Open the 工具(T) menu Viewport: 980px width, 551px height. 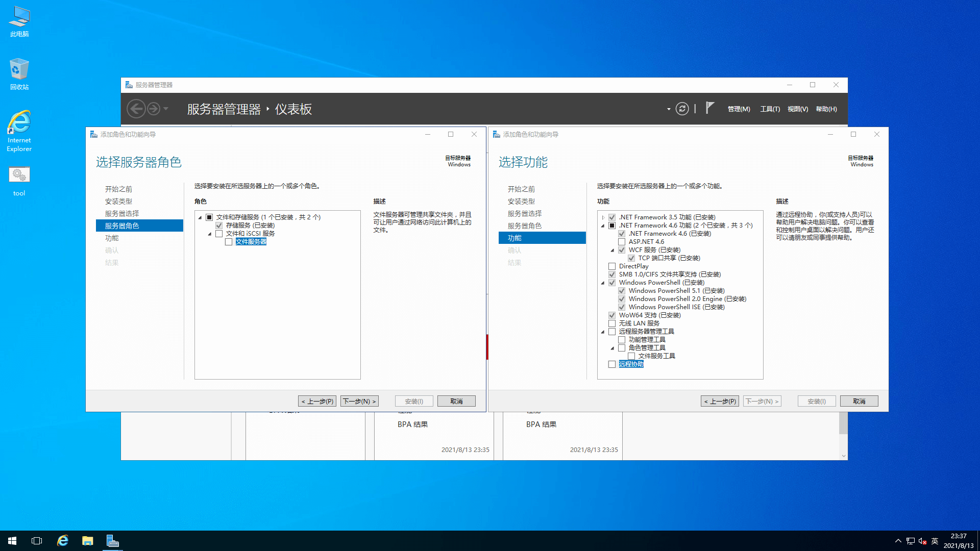tap(770, 109)
